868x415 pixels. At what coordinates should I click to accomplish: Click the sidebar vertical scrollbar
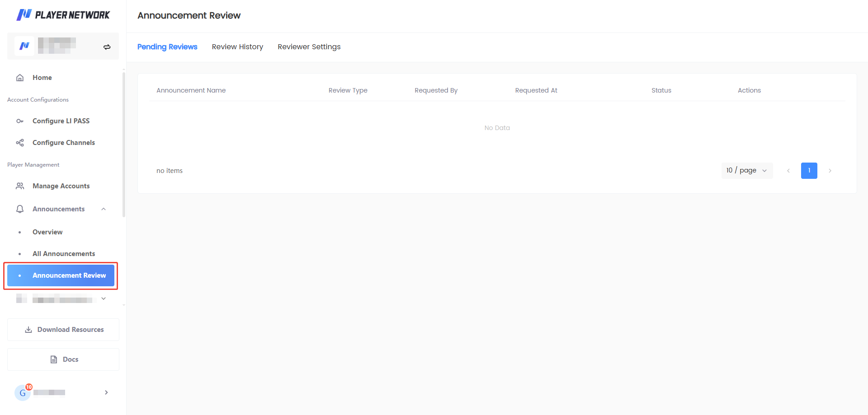[124, 145]
